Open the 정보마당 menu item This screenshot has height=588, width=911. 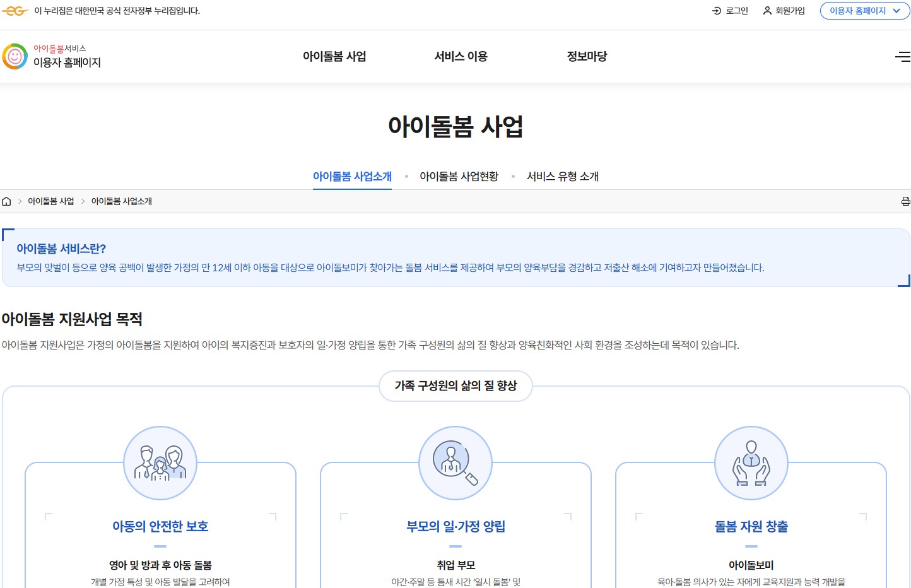click(586, 56)
